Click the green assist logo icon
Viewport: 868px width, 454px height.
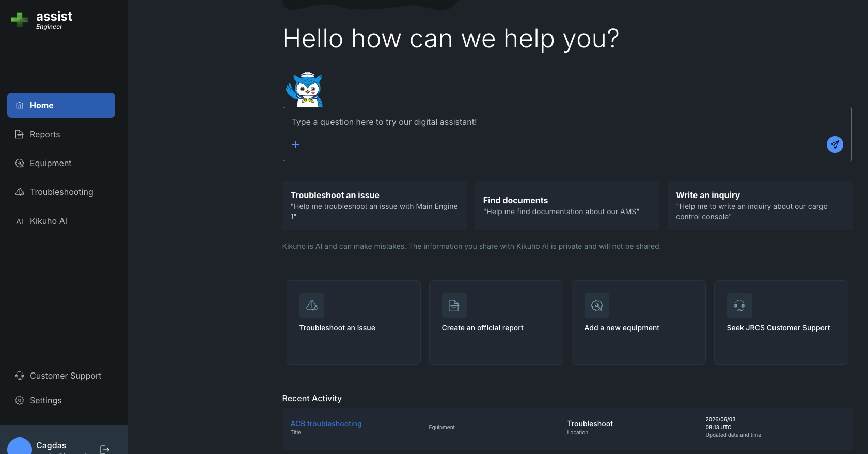[20, 20]
